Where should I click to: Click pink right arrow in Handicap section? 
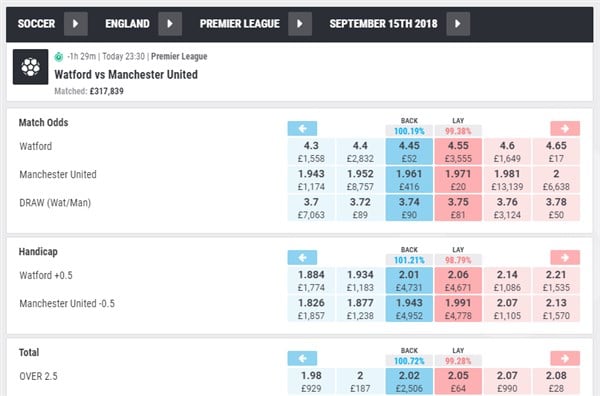[x=565, y=257]
